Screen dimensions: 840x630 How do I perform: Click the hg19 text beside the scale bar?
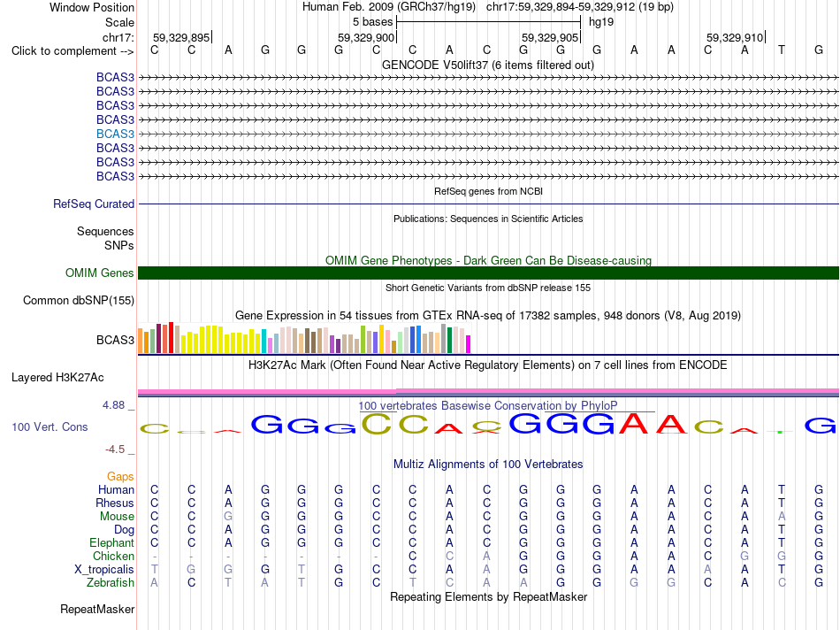[601, 22]
